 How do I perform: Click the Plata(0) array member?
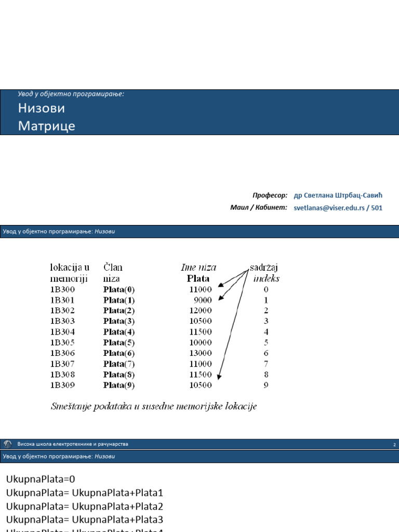point(119,289)
